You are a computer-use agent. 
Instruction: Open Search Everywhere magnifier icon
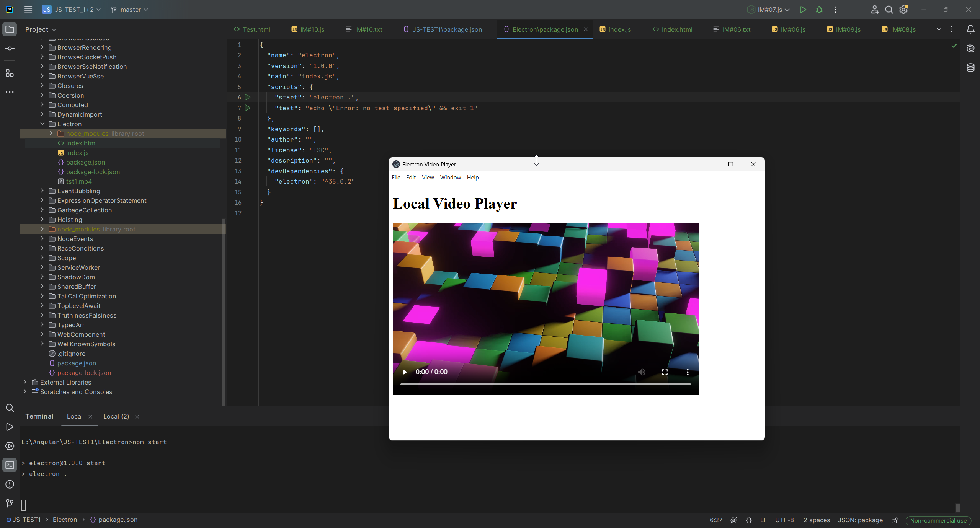pyautogui.click(x=889, y=10)
